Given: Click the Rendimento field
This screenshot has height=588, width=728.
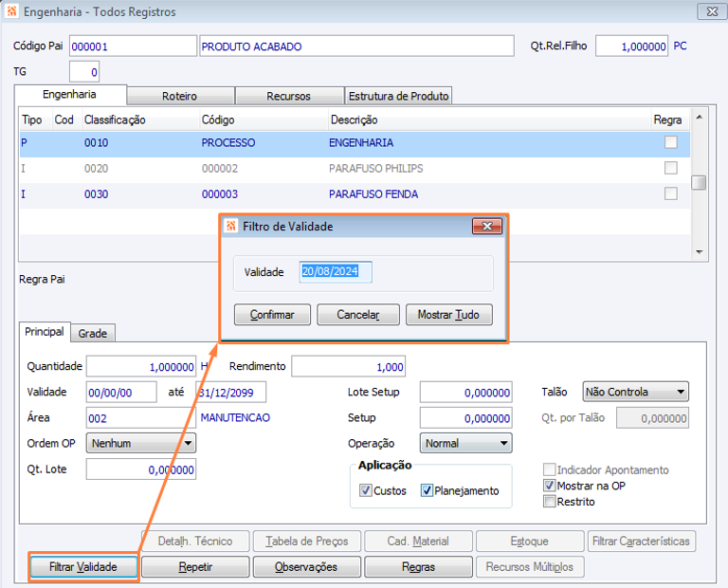Looking at the screenshot, I should (x=348, y=366).
